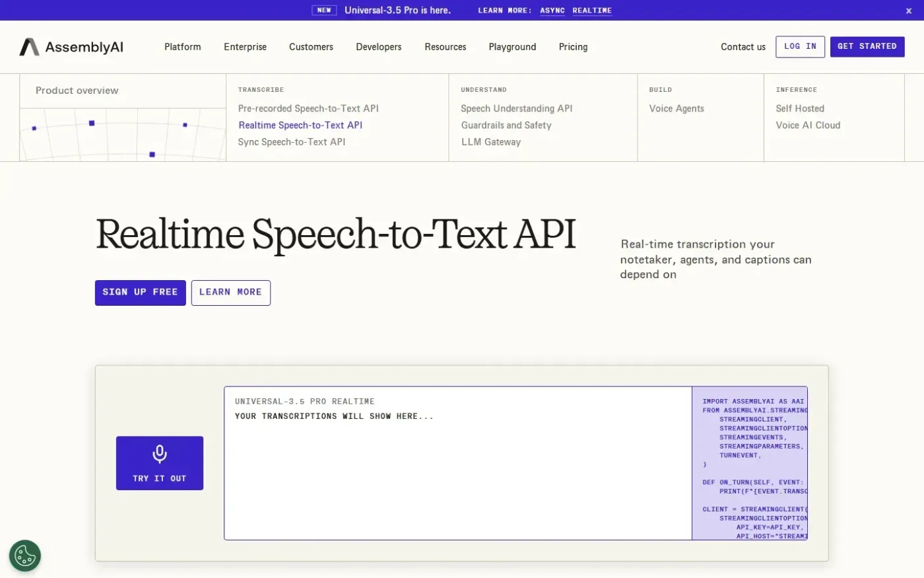Open cookie preferences icon

tap(25, 556)
